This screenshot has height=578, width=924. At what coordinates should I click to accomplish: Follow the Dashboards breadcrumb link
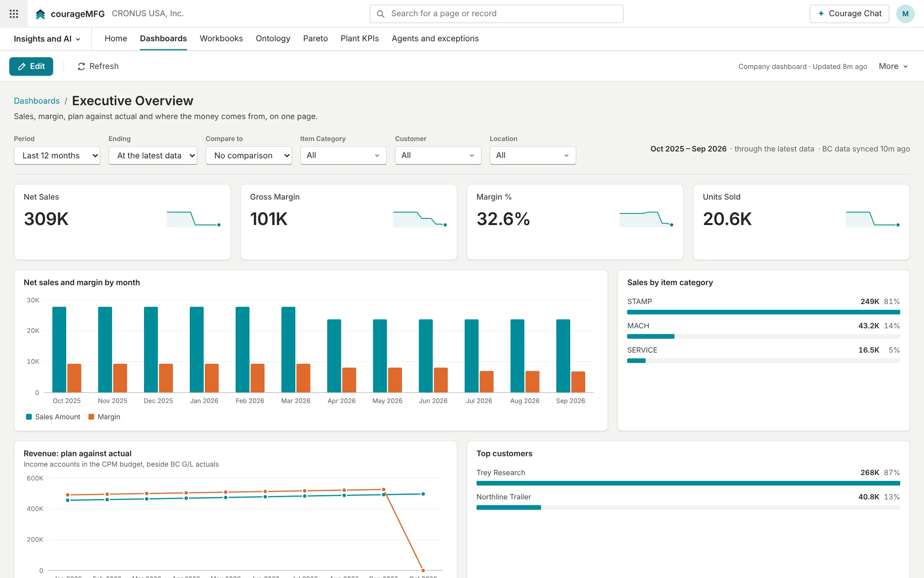[37, 101]
